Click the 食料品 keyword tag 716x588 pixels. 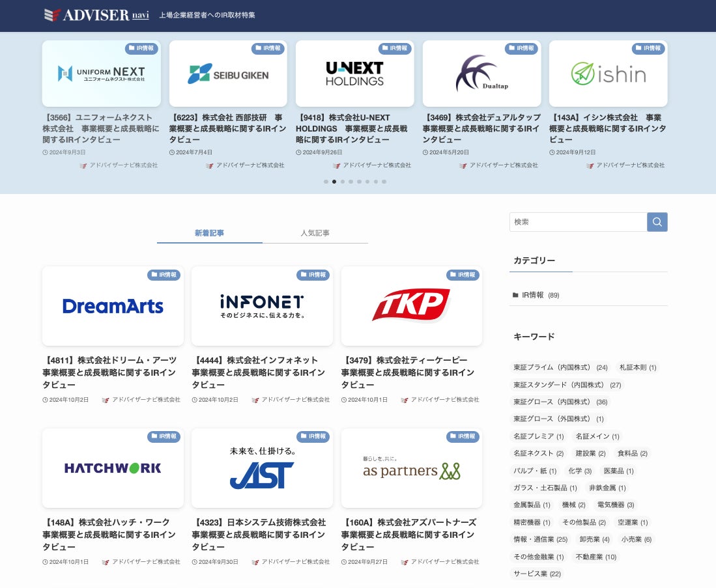(633, 453)
